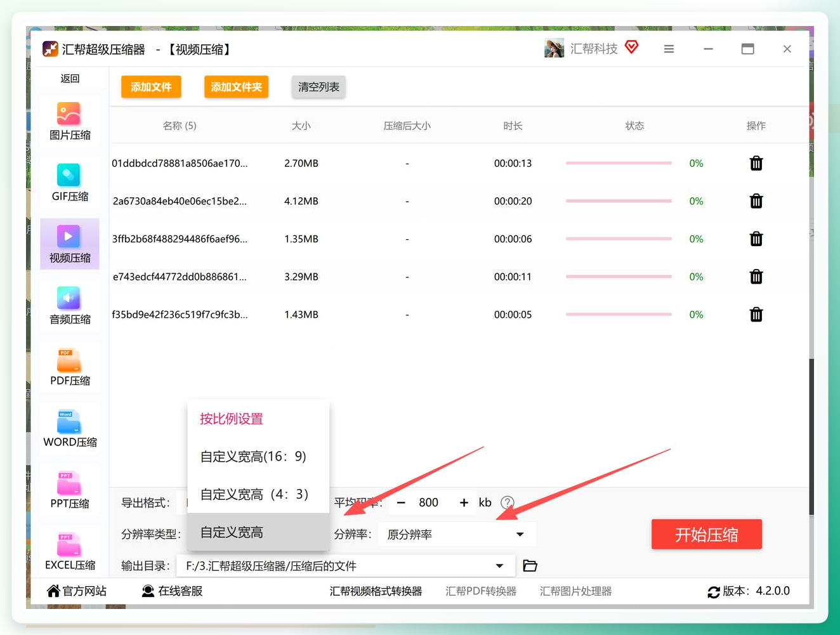Open the hamburger menu in title bar
The height and width of the screenshot is (635, 840).
point(669,49)
